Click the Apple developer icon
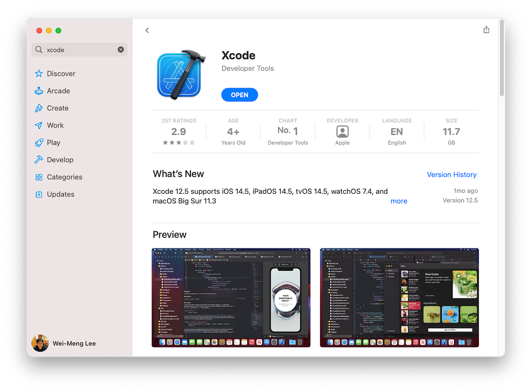This screenshot has height=392, width=532. [342, 132]
